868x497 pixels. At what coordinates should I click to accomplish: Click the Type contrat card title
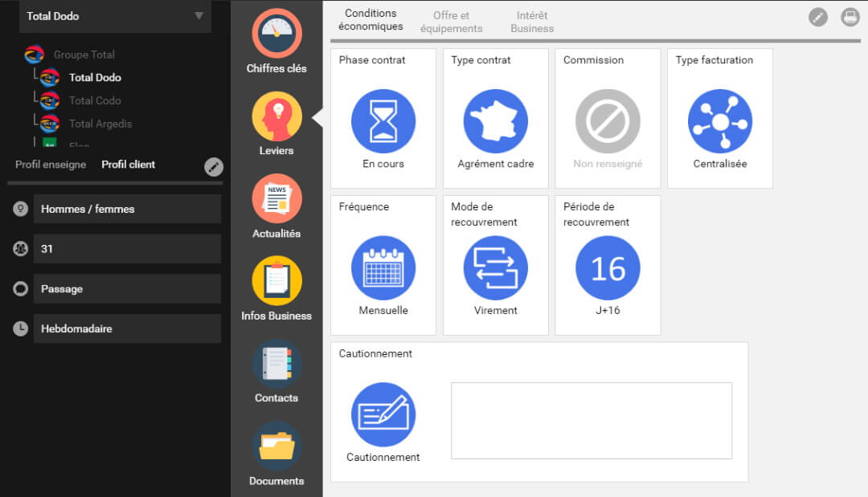pyautogui.click(x=481, y=59)
